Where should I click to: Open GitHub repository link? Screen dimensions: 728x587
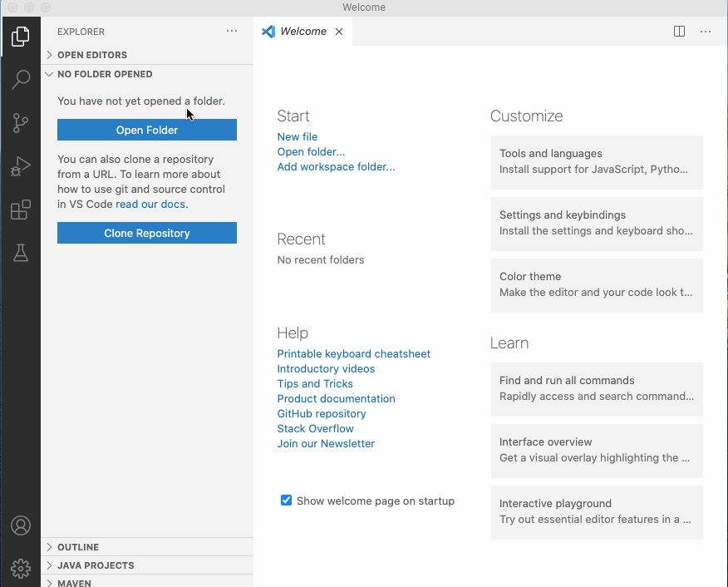322,413
